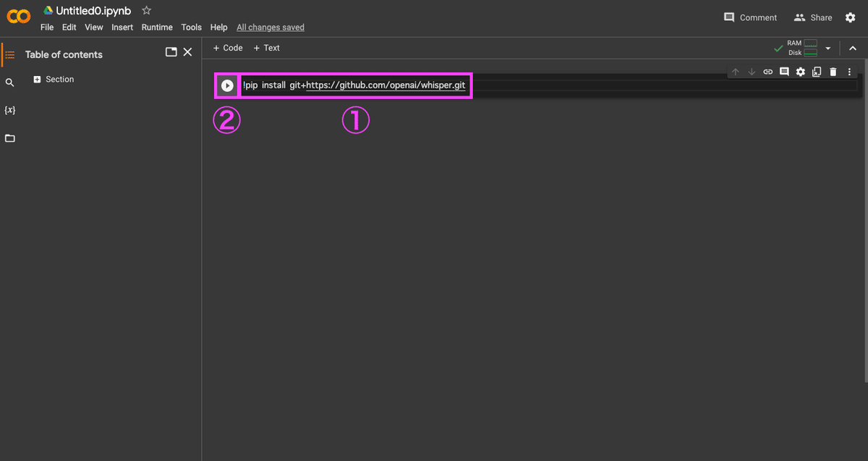Expand the Section entry plus icon

38,80
